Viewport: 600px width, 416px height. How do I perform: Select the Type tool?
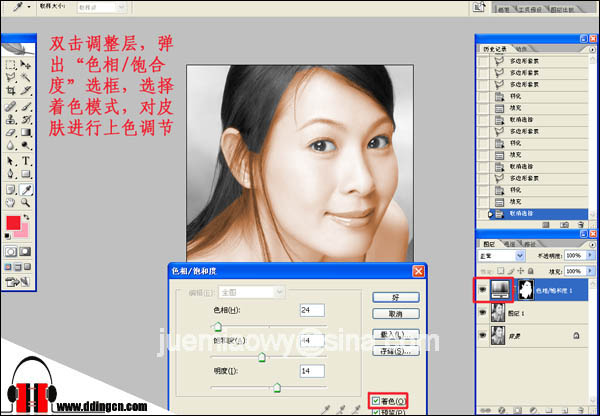coord(26,161)
